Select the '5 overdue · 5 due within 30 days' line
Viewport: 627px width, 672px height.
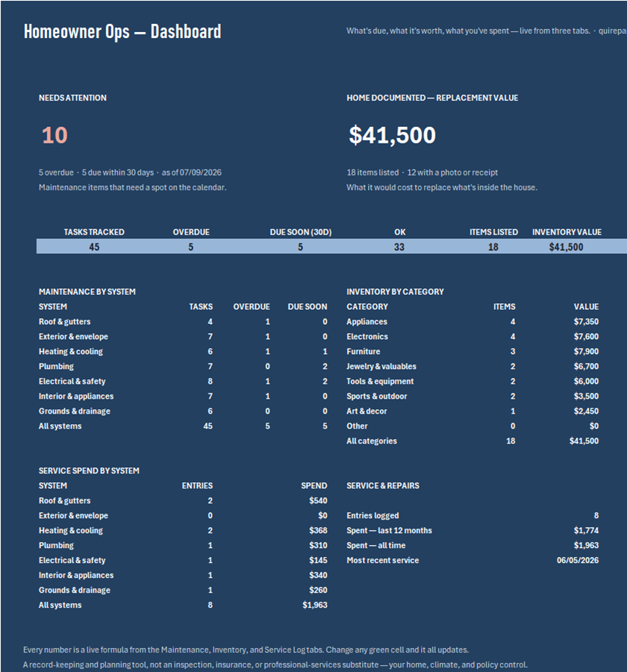(131, 172)
